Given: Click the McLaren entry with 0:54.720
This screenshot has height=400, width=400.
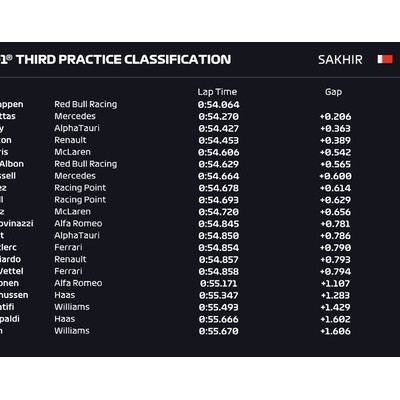Looking at the screenshot, I should (72, 212).
